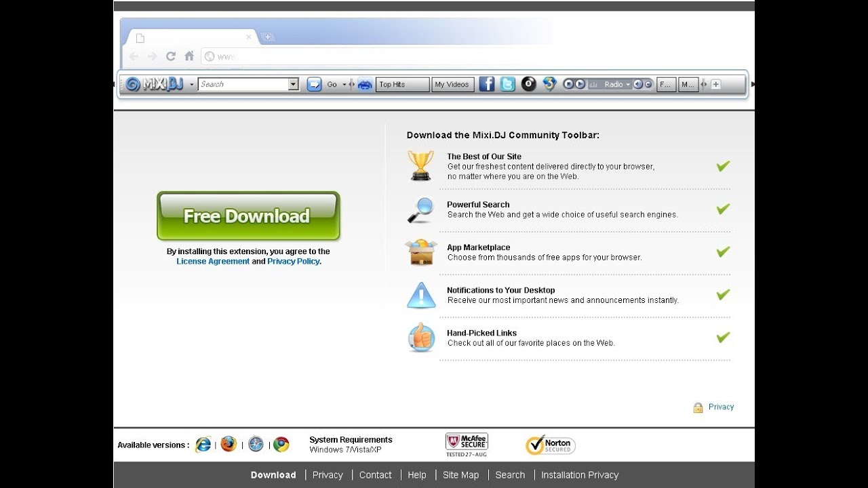Click the trophy icon for Best of Our Site

tap(420, 165)
